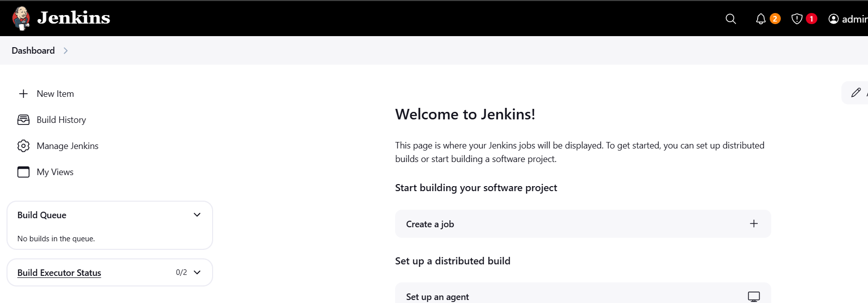Click the orange notification count badge

click(x=775, y=19)
